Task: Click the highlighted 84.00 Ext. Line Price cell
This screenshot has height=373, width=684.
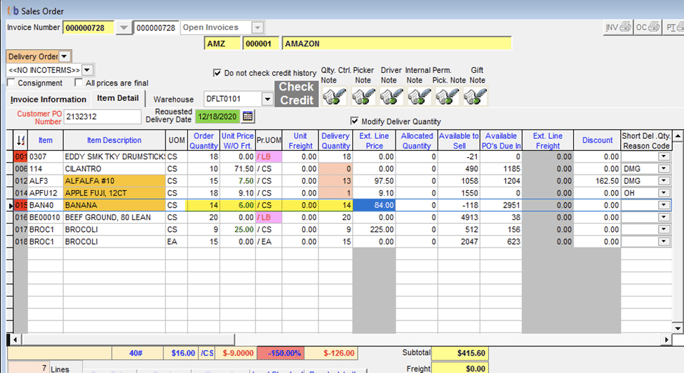Action: coord(374,205)
